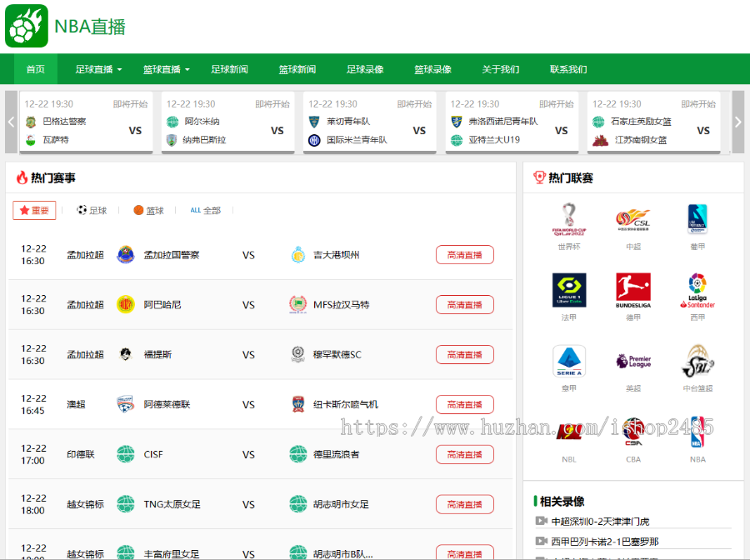The image size is (750, 560).
Task: Open the 阿尔米纳 vs 纳弗巴斯拉 match card
Action: [x=228, y=122]
